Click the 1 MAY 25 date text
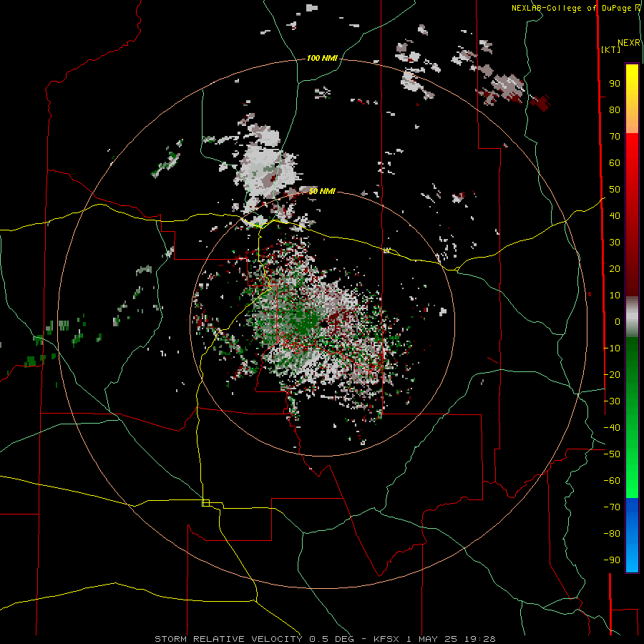The height and width of the screenshot is (644, 644). pos(432,639)
